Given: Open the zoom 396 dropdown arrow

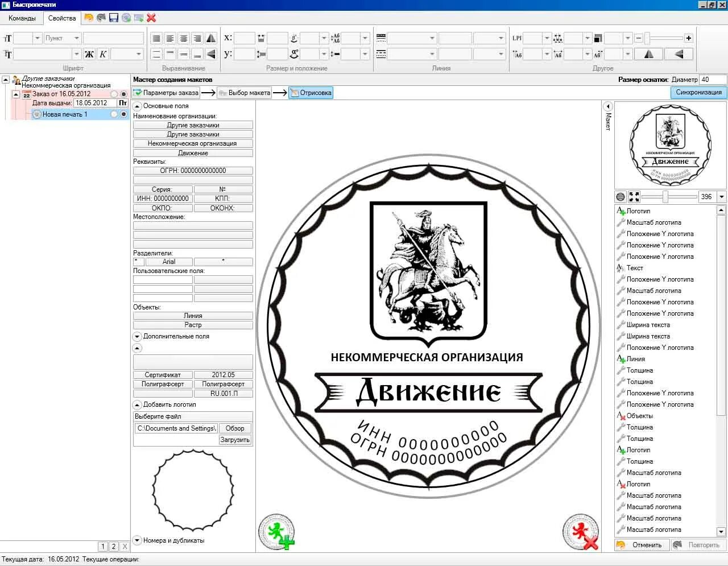Looking at the screenshot, I should click(721, 197).
